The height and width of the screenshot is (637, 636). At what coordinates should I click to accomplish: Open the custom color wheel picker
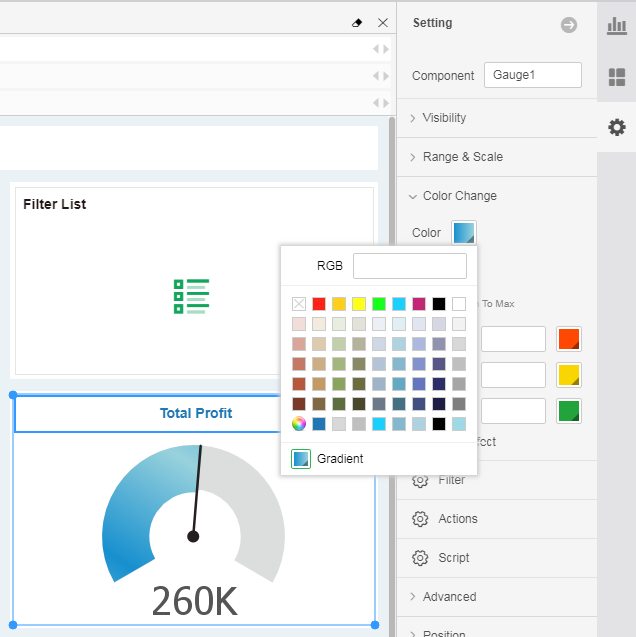tap(299, 424)
